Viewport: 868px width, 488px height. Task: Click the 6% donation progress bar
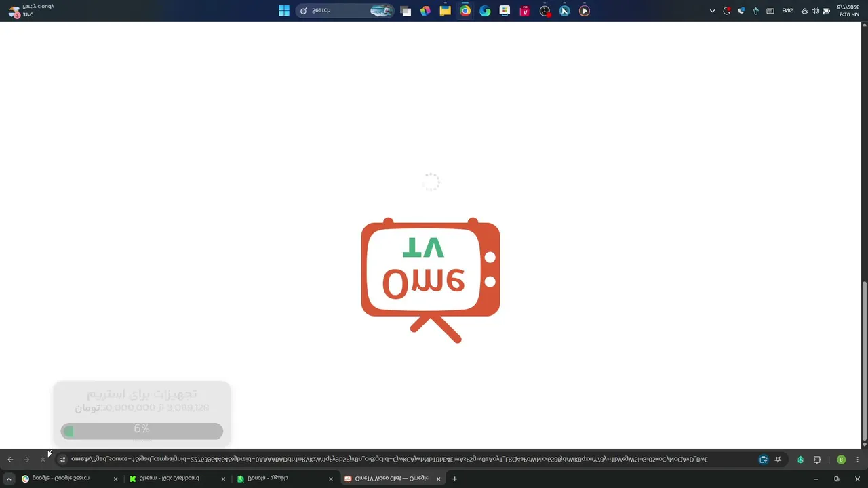(142, 430)
